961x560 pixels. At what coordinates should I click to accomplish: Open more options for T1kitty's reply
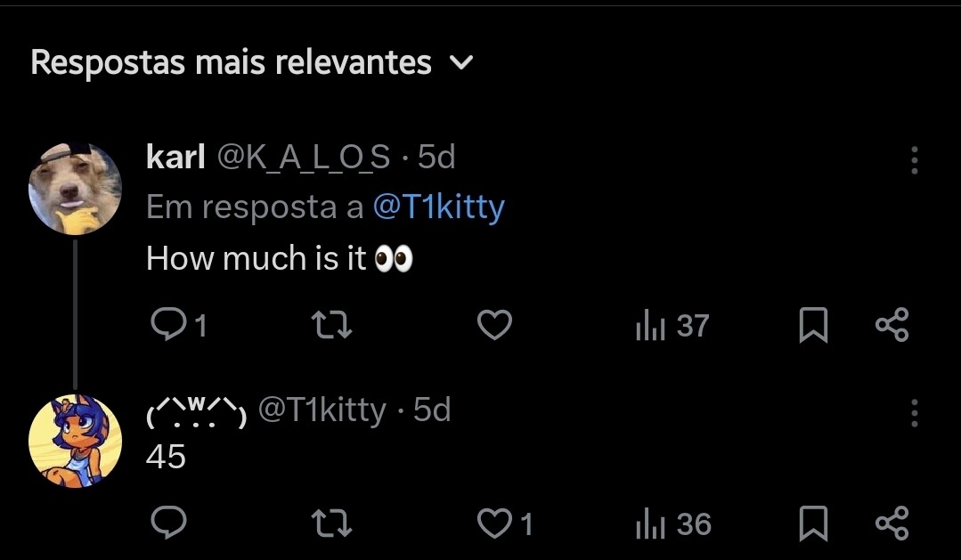[x=914, y=412]
